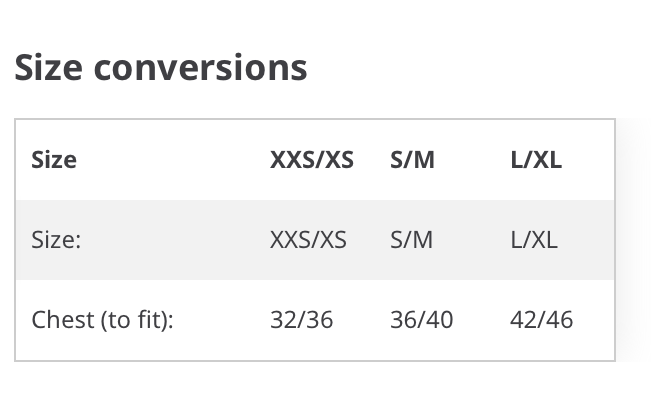Click the bold XXS/XS column header
Image resolution: width=651 pixels, height=415 pixels.
[311, 160]
